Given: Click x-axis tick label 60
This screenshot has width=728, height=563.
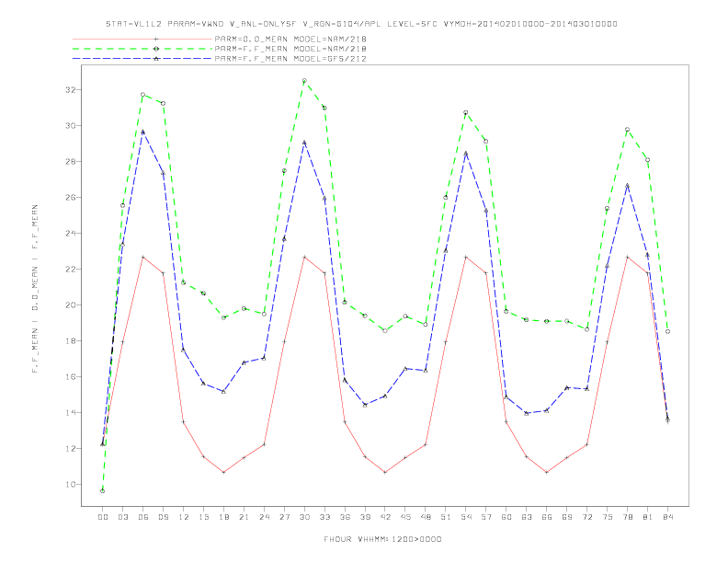Looking at the screenshot, I should (x=506, y=517).
